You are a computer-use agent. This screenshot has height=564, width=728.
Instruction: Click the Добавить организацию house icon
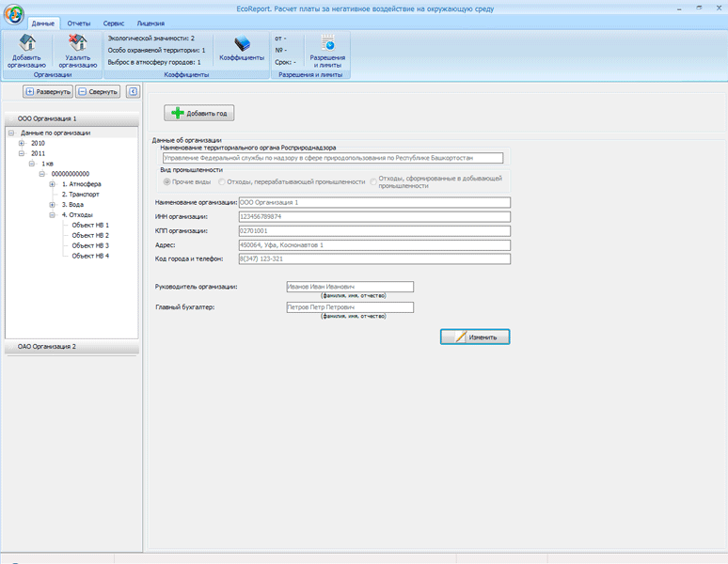[27, 42]
